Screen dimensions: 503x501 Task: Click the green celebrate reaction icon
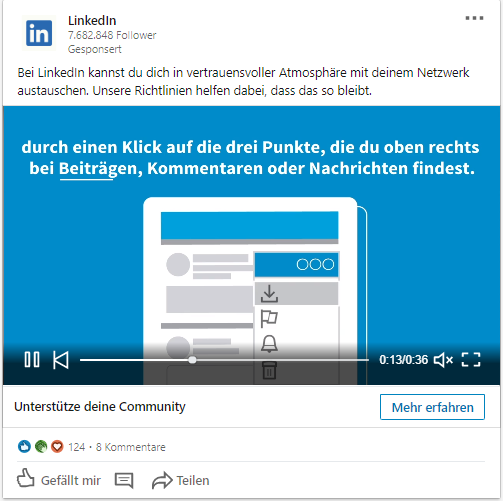point(41,446)
